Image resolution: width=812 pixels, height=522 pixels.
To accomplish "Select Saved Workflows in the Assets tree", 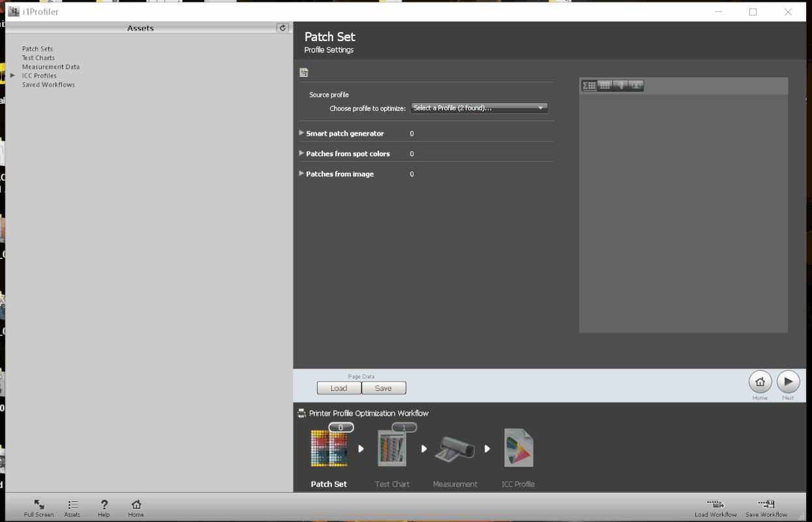I will [48, 85].
